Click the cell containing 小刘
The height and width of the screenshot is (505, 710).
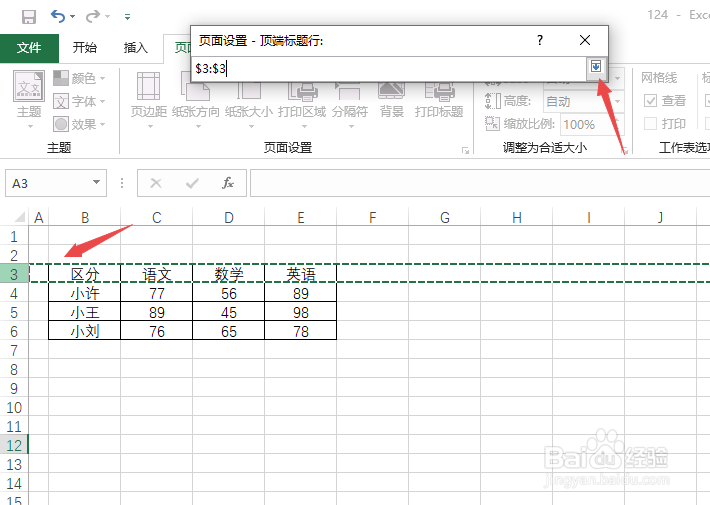85,331
